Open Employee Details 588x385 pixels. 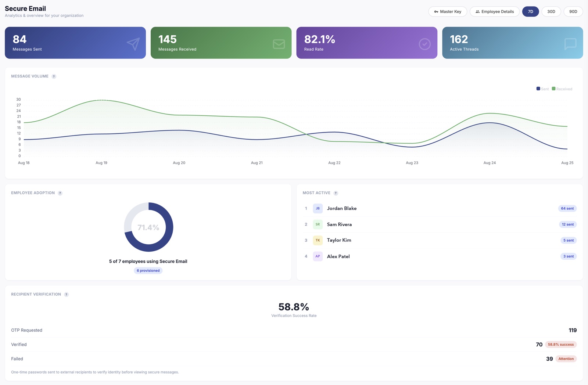495,11
